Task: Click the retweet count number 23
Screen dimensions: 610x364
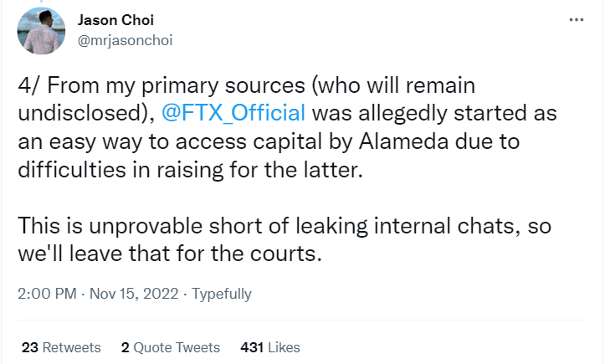Action: pos(28,347)
